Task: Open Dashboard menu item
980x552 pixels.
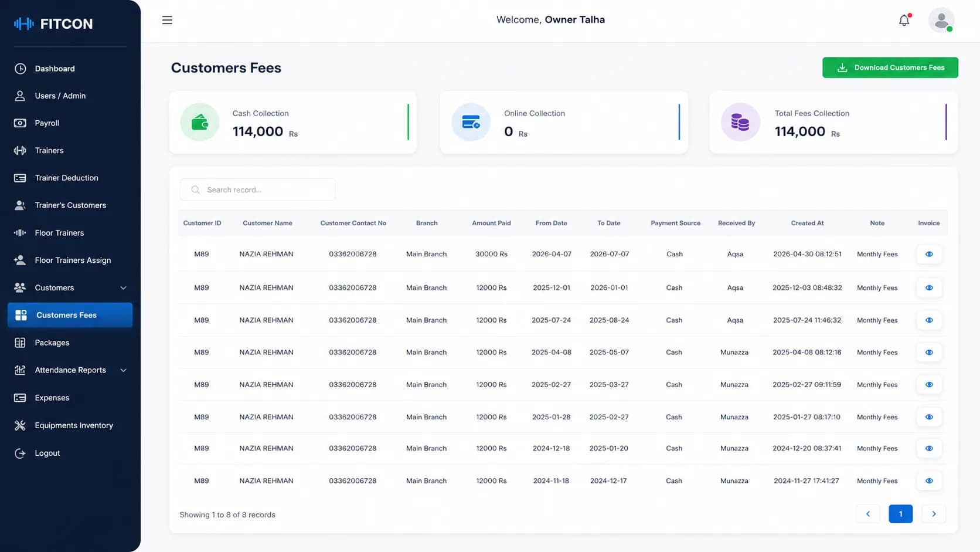Action: point(70,69)
